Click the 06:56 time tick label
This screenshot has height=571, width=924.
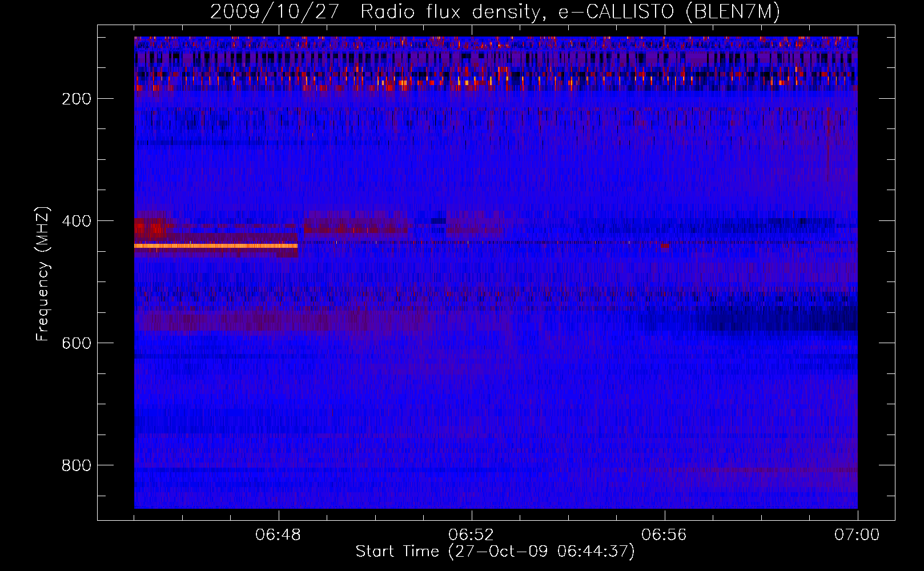coord(664,535)
